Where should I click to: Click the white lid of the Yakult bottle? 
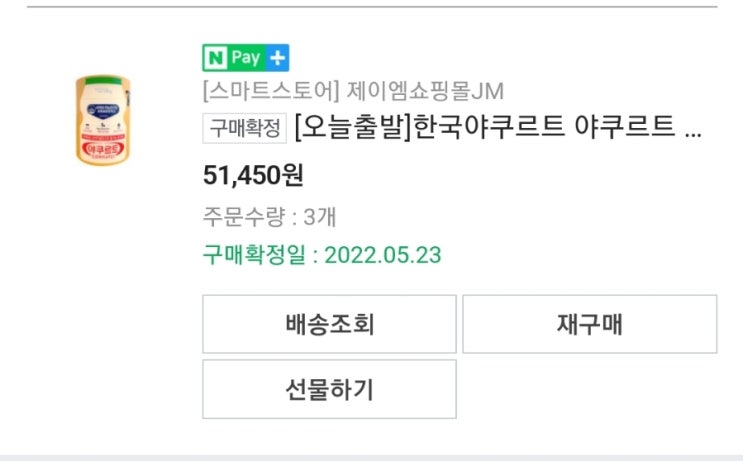point(101,81)
